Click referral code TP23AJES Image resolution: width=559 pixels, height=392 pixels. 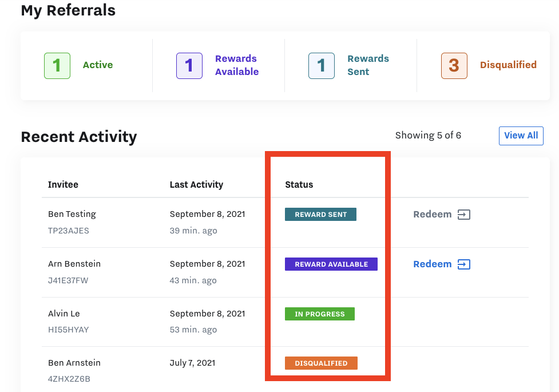point(69,231)
